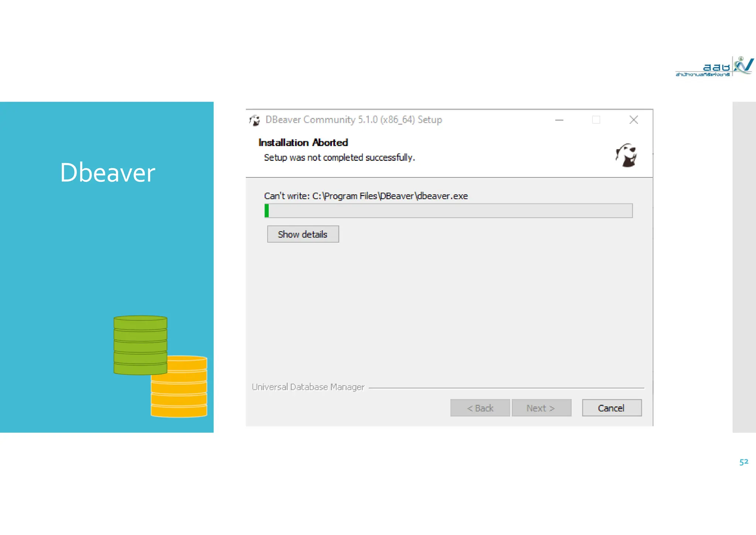The image size is (756, 535).
Task: Minimize the DBeaver Setup window
Action: pos(559,120)
